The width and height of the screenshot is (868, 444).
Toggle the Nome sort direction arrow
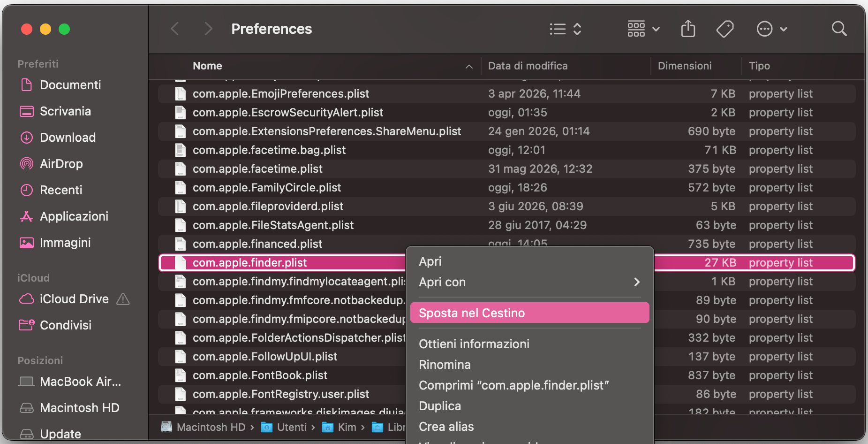469,67
